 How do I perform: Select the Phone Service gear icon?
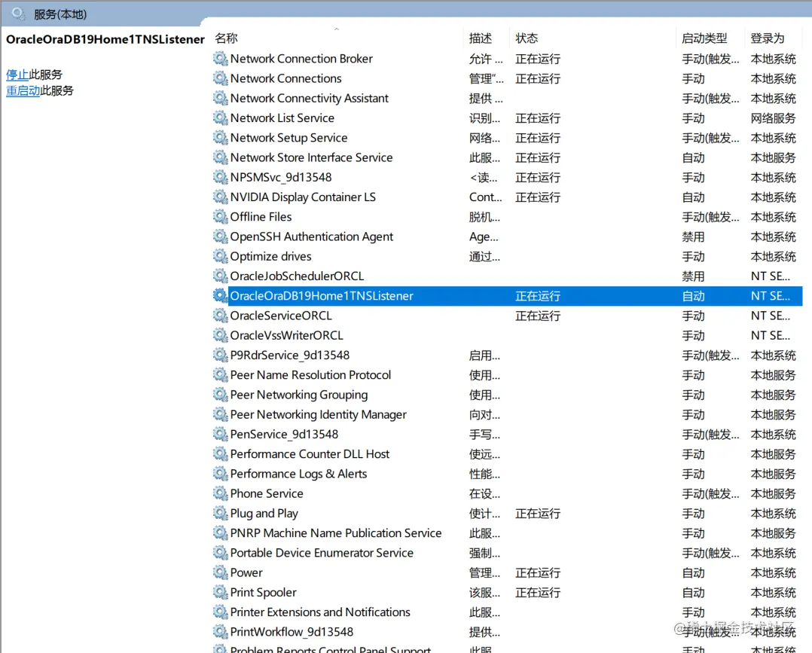(220, 493)
